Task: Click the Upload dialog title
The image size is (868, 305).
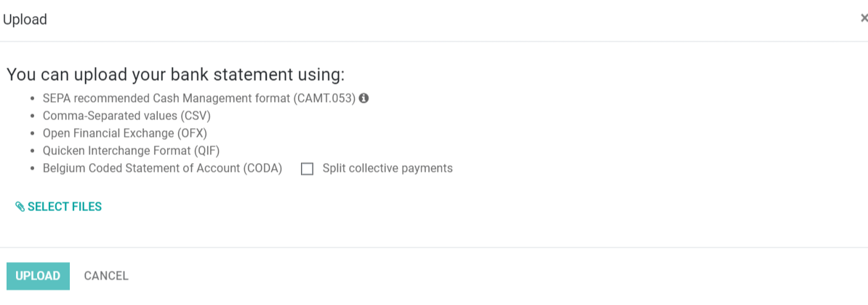Action: (x=25, y=20)
